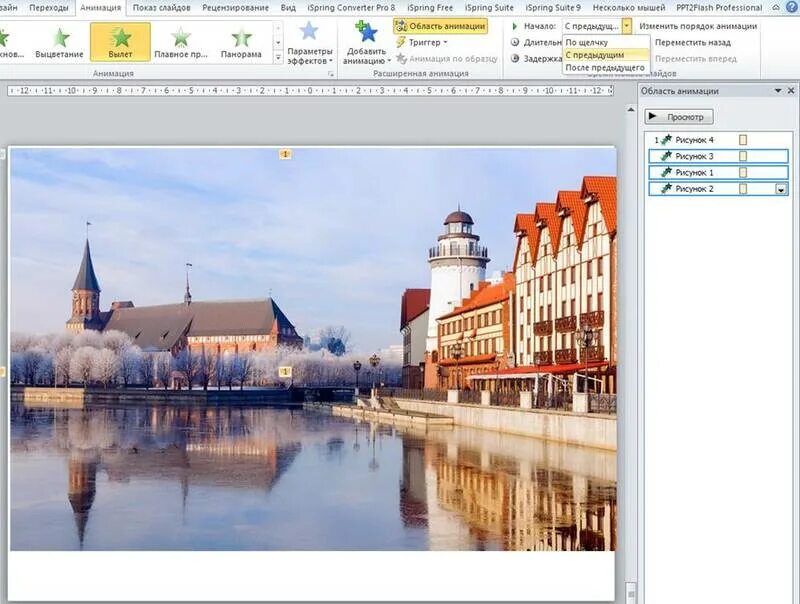Image resolution: width=800 pixels, height=604 pixels.
Task: Select Рисунок 1 animation entry
Action: (x=718, y=172)
